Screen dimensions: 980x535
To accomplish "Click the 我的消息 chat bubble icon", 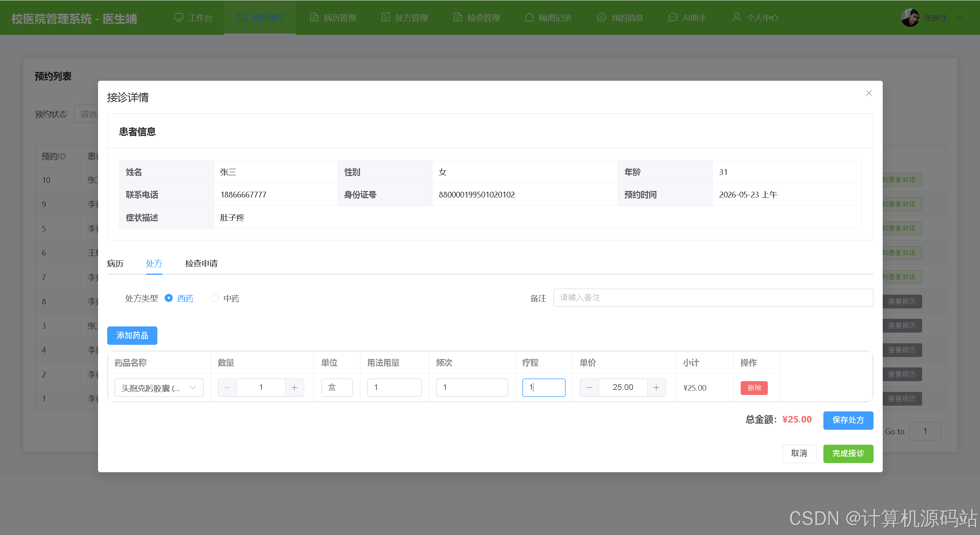I will tap(601, 18).
